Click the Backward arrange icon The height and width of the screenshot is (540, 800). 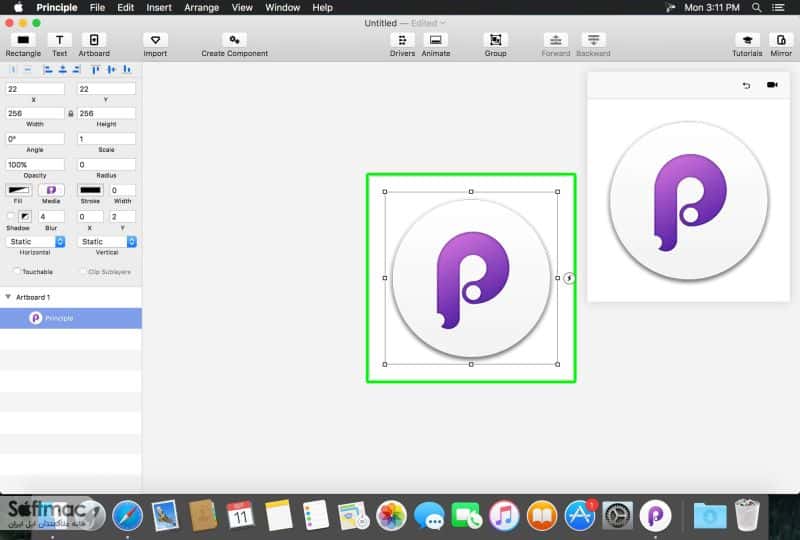coord(593,40)
